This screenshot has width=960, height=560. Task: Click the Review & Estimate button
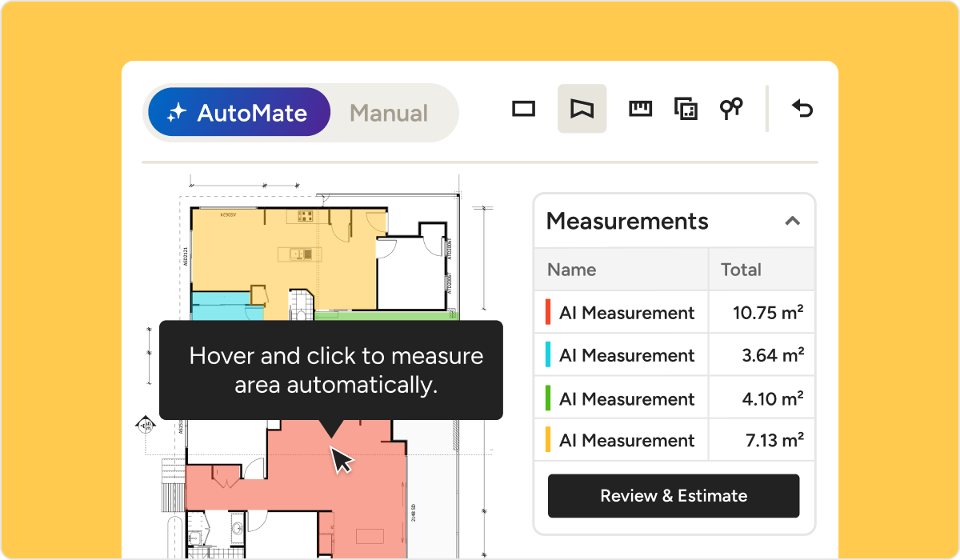point(674,496)
